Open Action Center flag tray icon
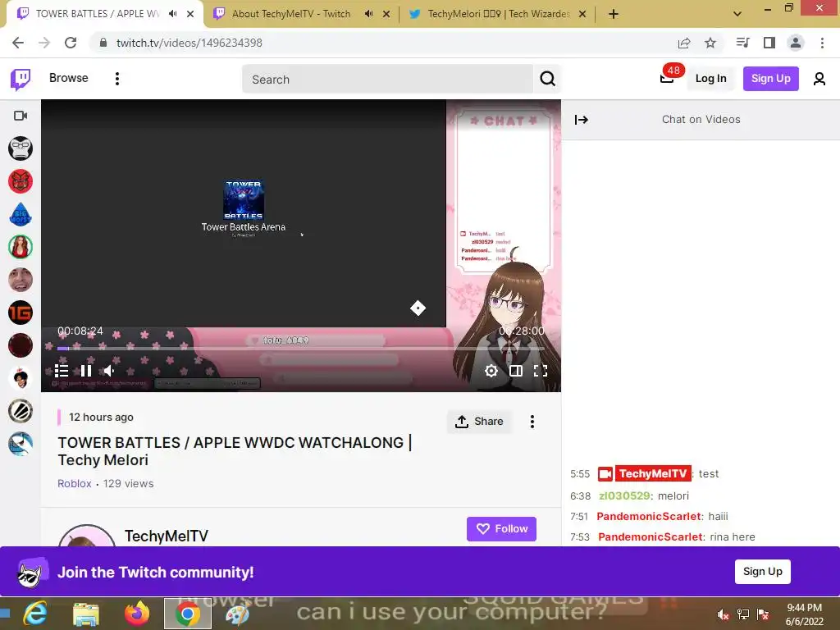 pos(763,614)
